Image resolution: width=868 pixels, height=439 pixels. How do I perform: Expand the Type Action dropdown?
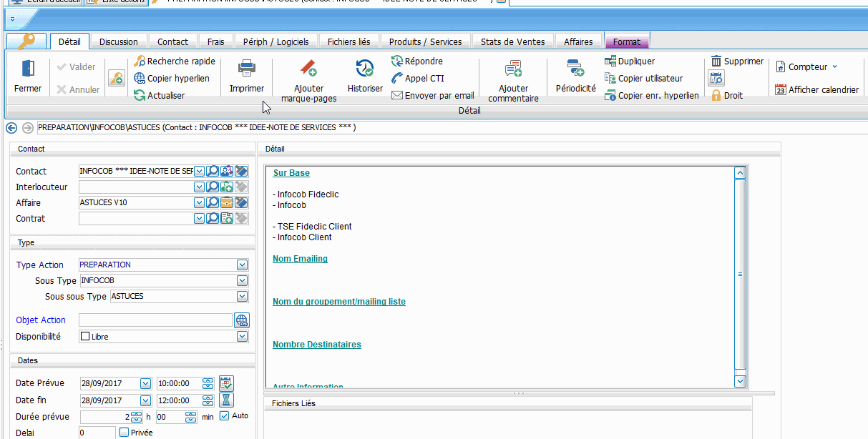point(242,265)
